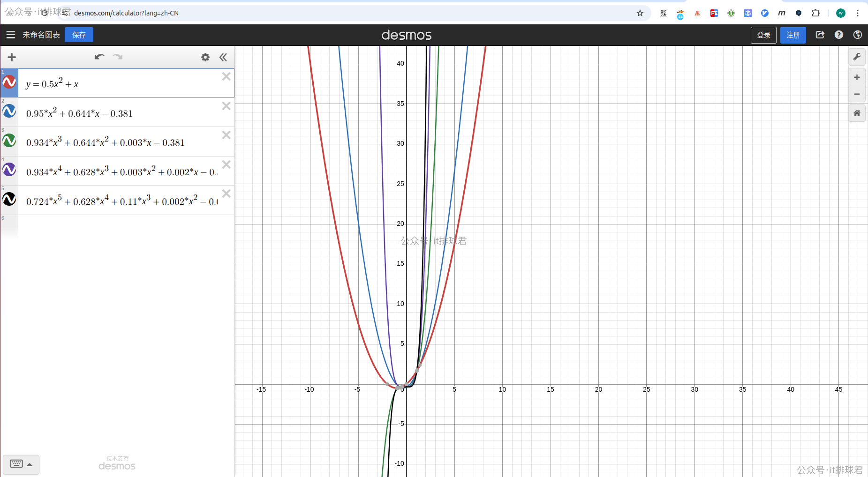Open the share graph icon
The width and height of the screenshot is (868, 477).
click(x=820, y=35)
